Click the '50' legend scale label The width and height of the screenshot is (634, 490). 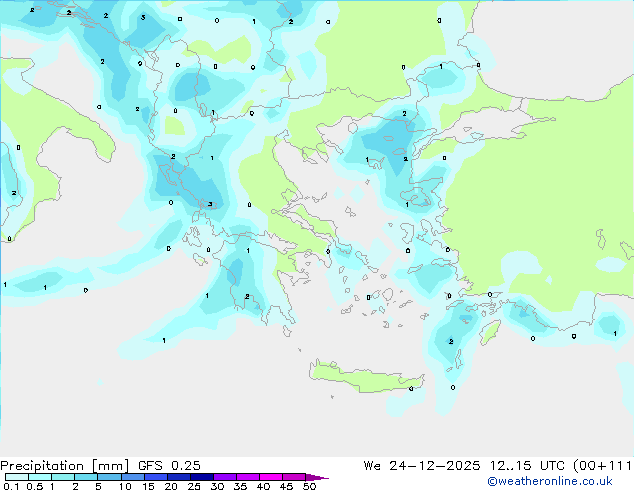(x=309, y=486)
